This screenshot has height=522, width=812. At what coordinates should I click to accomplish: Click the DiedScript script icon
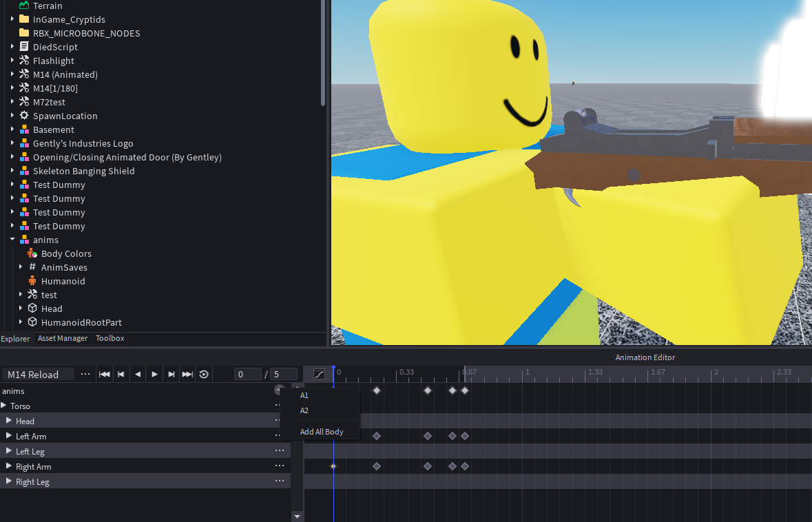click(x=24, y=47)
